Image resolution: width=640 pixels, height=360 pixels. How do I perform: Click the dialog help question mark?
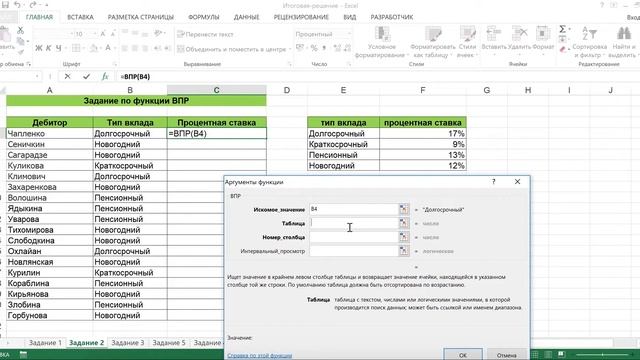click(493, 182)
